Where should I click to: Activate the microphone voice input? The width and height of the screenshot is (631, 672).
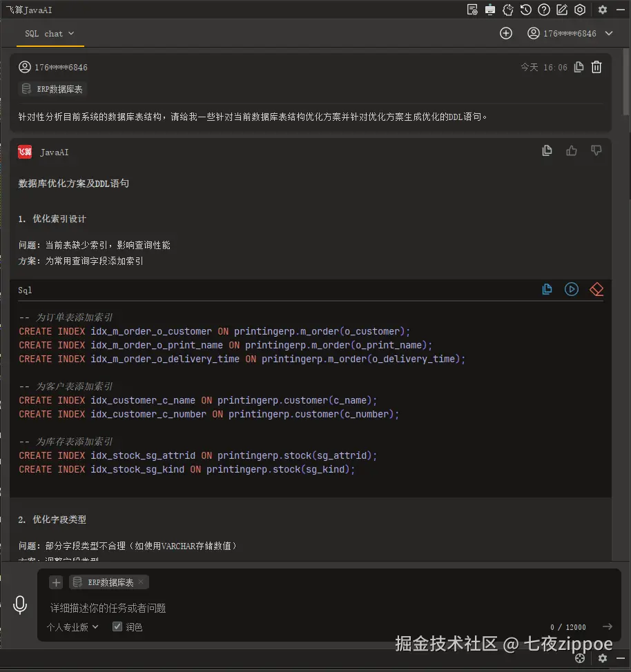(x=20, y=604)
